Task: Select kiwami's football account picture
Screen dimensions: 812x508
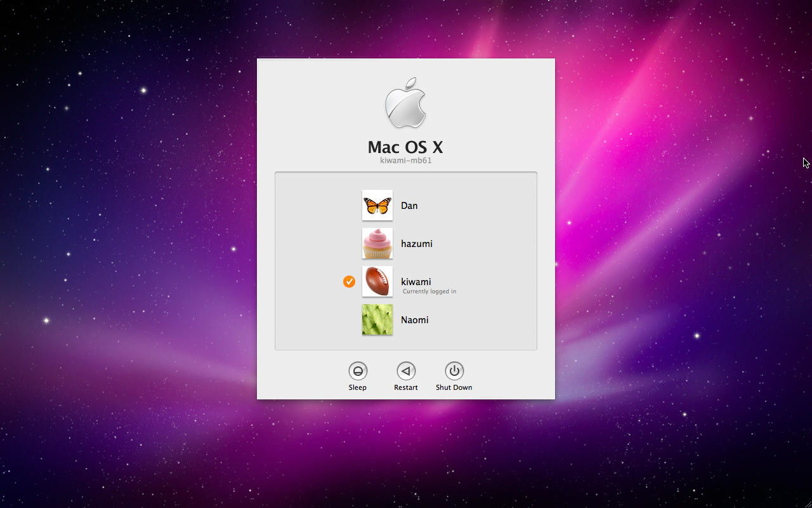Action: click(x=377, y=282)
